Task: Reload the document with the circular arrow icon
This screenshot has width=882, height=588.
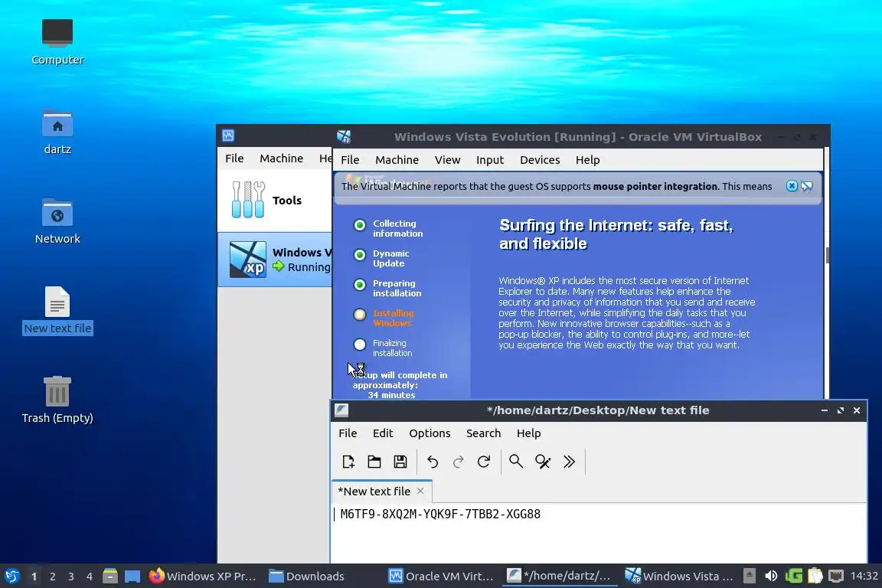Action: pyautogui.click(x=484, y=462)
